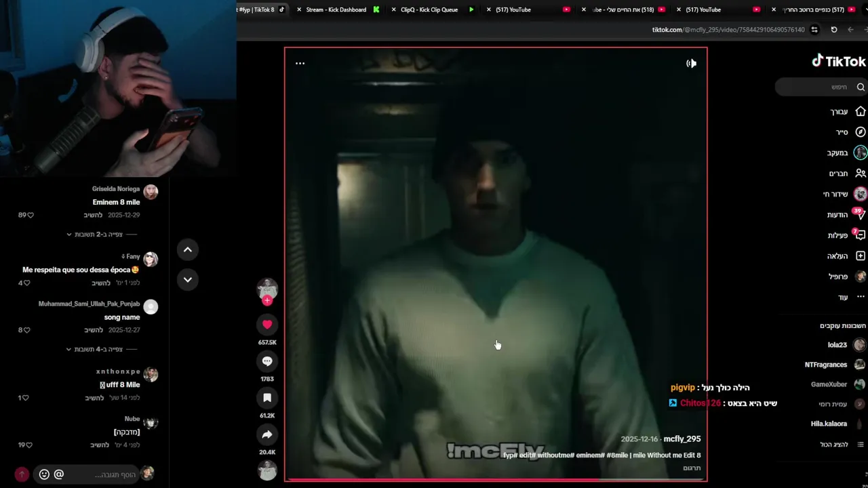
Task: Open mcfly_295 username on video
Action: pos(682,439)
